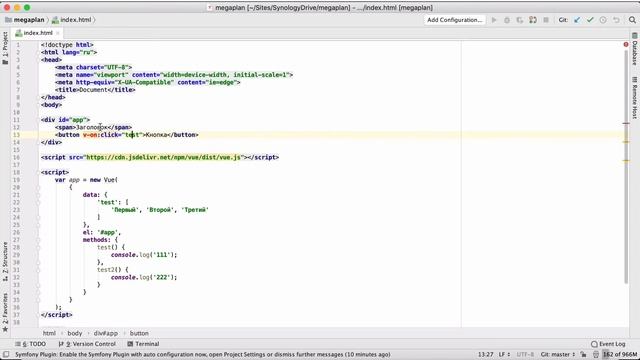Click cursor position 13:27 in status bar

(486, 354)
